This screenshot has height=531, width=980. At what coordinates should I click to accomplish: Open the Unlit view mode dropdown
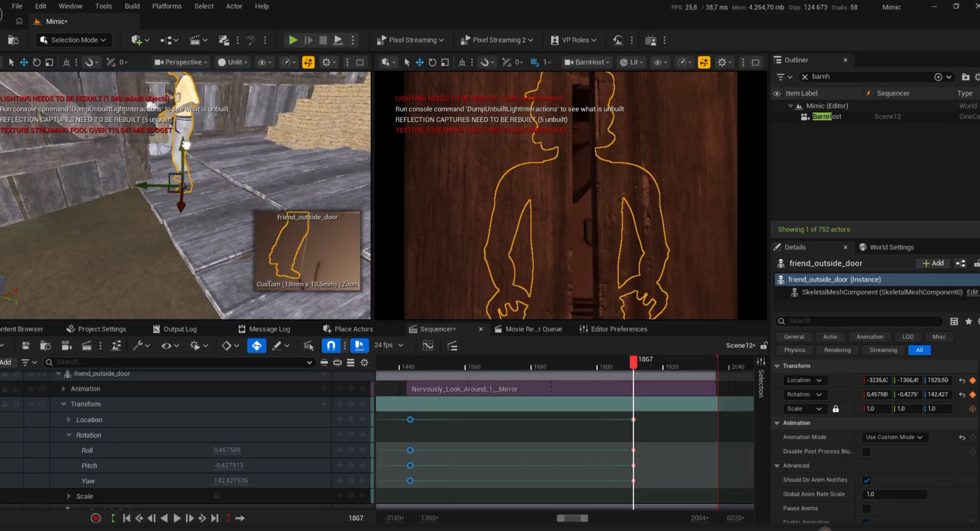[x=233, y=62]
